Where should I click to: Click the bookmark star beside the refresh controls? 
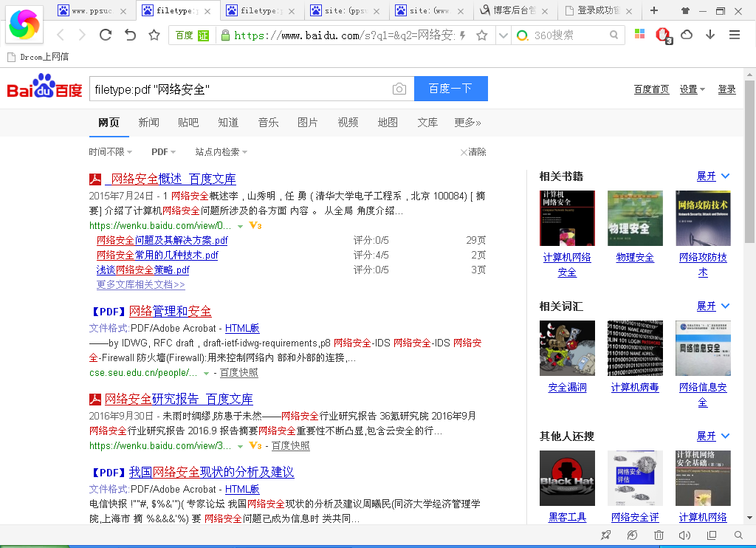click(x=154, y=35)
